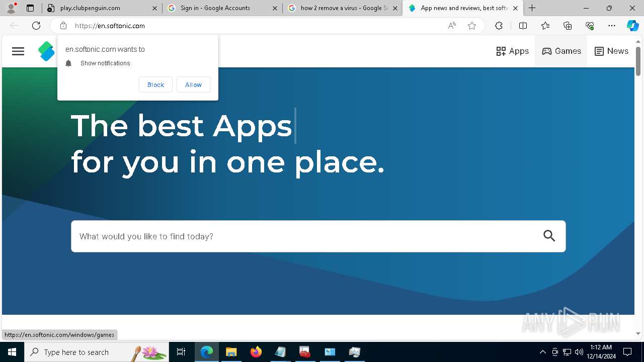Click the browser back arrow
This screenshot has height=362, width=644.
(14, 26)
